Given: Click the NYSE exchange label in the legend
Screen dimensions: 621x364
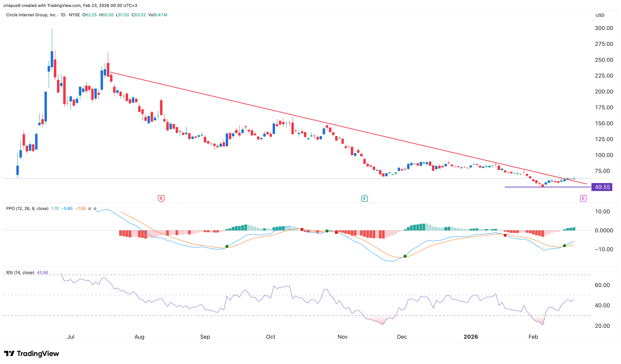Looking at the screenshot, I should point(74,15).
